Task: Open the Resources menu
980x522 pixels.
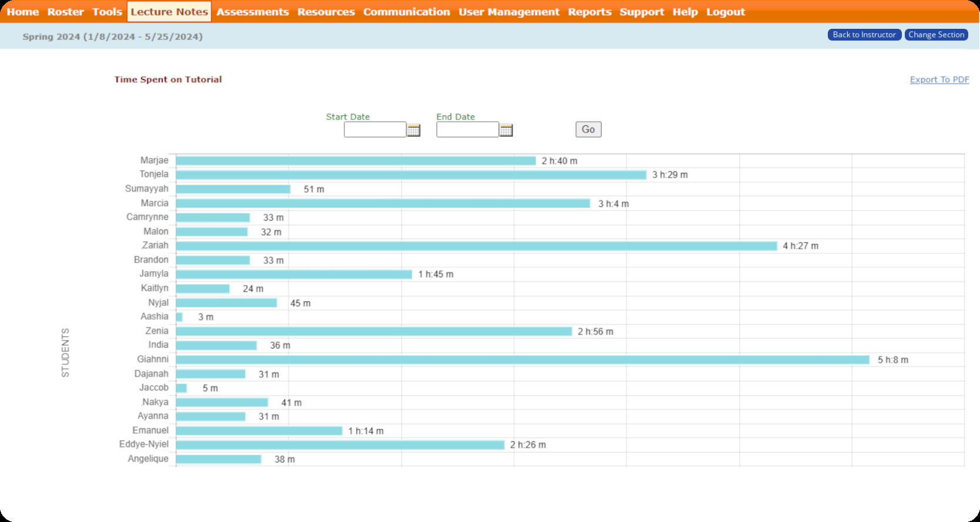Action: point(326,12)
